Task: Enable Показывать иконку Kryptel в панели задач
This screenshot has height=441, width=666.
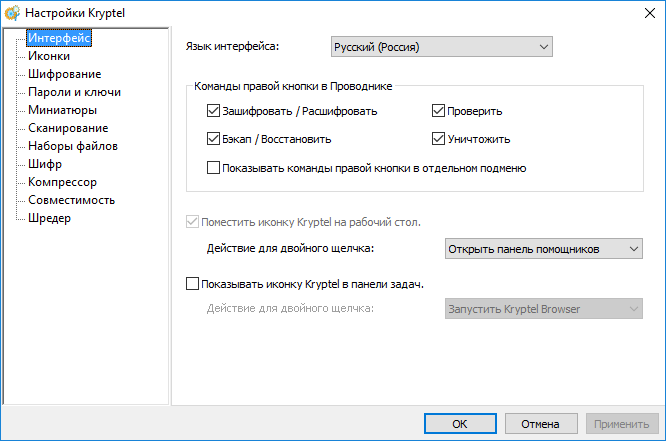Action: [x=193, y=284]
